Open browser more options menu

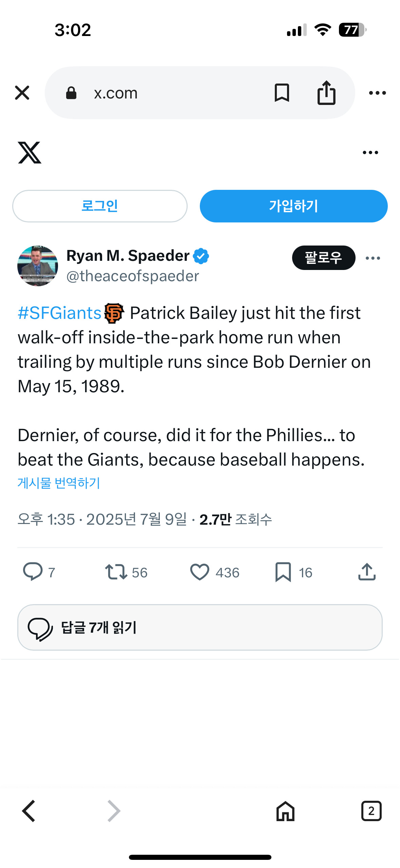click(377, 93)
